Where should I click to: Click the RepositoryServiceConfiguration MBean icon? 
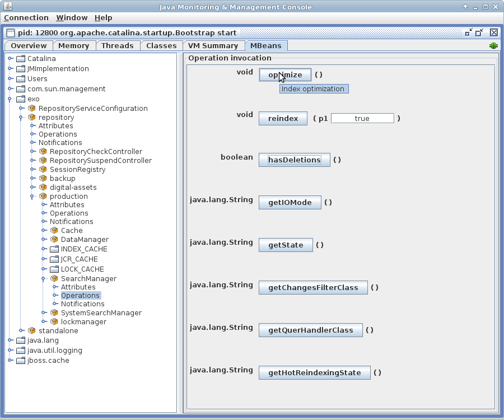(32, 109)
